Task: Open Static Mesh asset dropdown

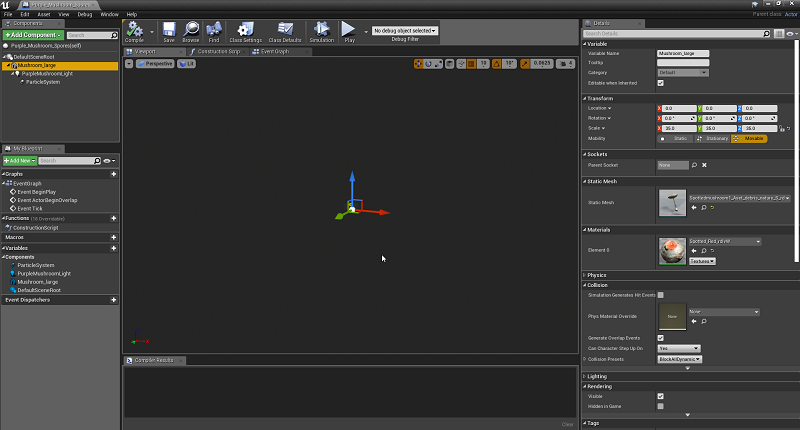Action: (739, 198)
